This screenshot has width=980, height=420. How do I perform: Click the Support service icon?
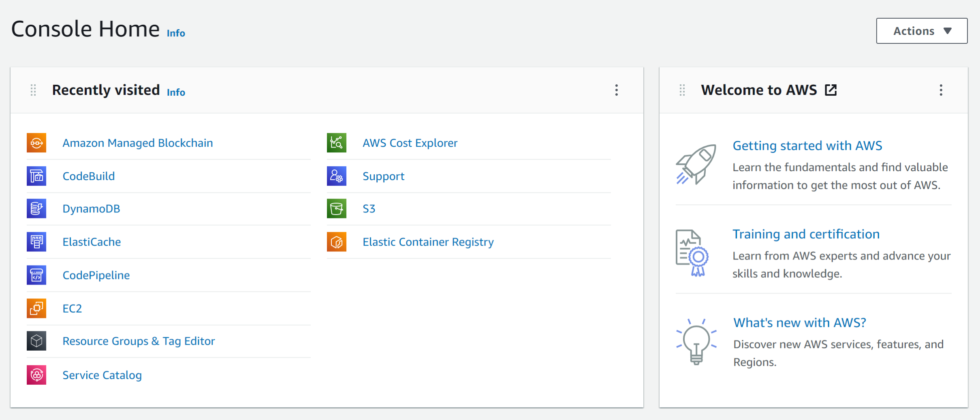click(337, 176)
